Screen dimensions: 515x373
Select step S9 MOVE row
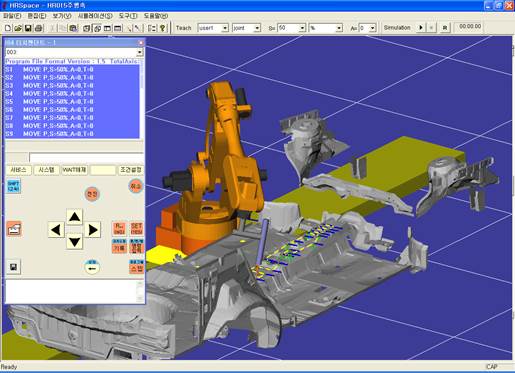[72, 133]
